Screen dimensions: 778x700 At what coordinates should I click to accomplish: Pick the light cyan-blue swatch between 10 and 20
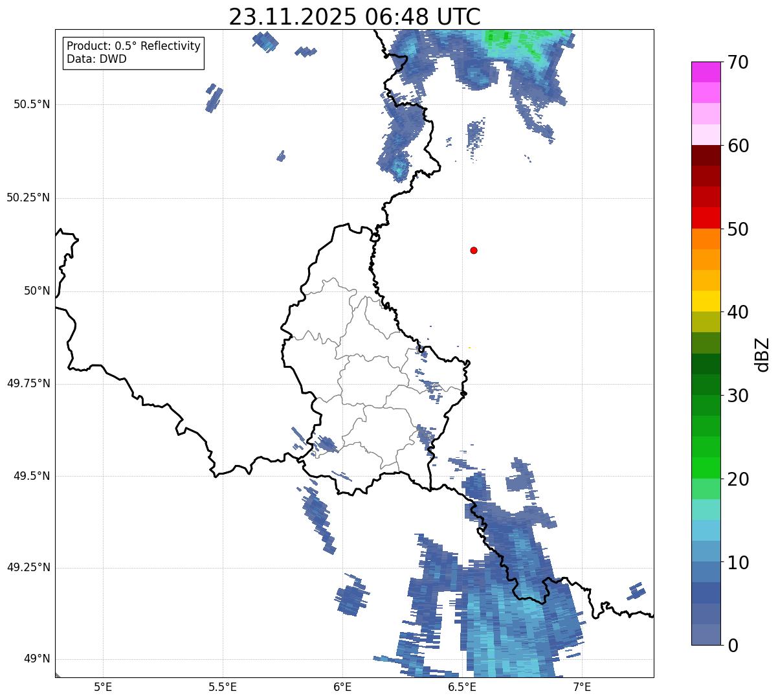point(706,530)
